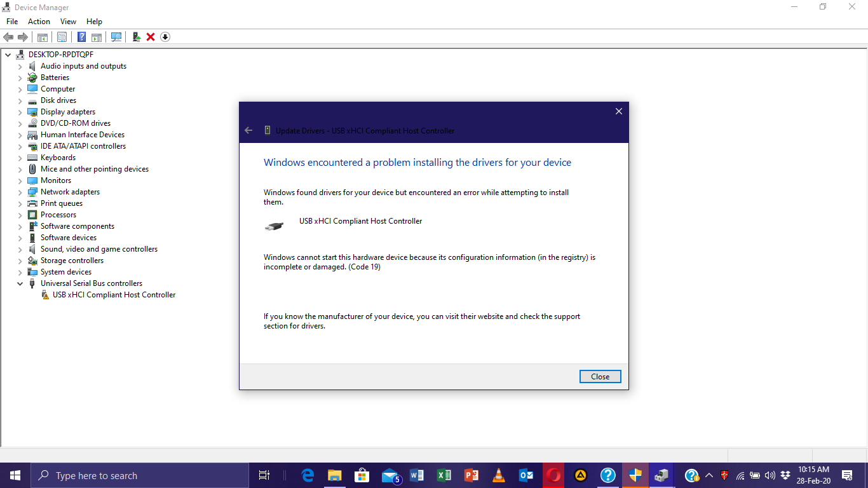Click the forward navigation arrow in the toolbar
Image resolution: width=868 pixels, height=488 pixels.
click(x=24, y=37)
